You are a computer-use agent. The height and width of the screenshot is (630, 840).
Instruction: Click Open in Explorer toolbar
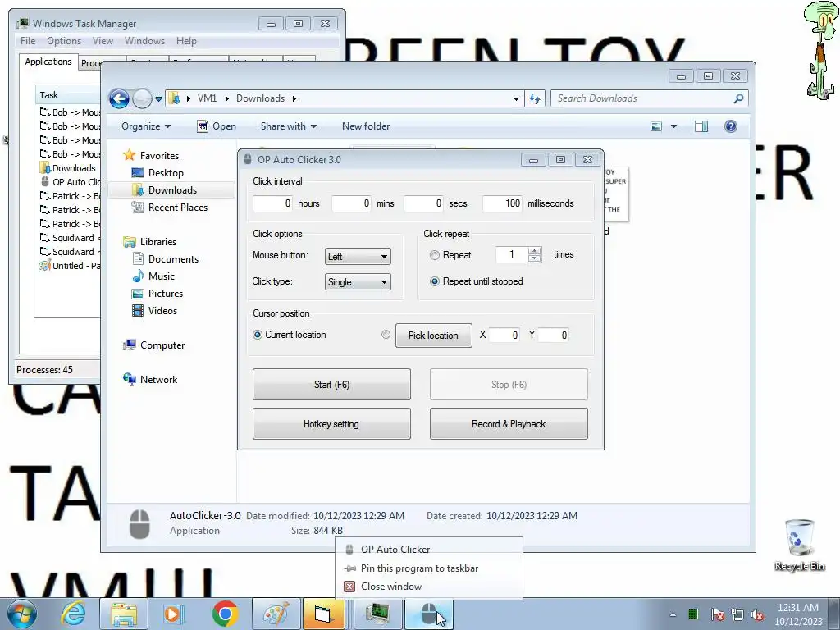[x=217, y=126]
